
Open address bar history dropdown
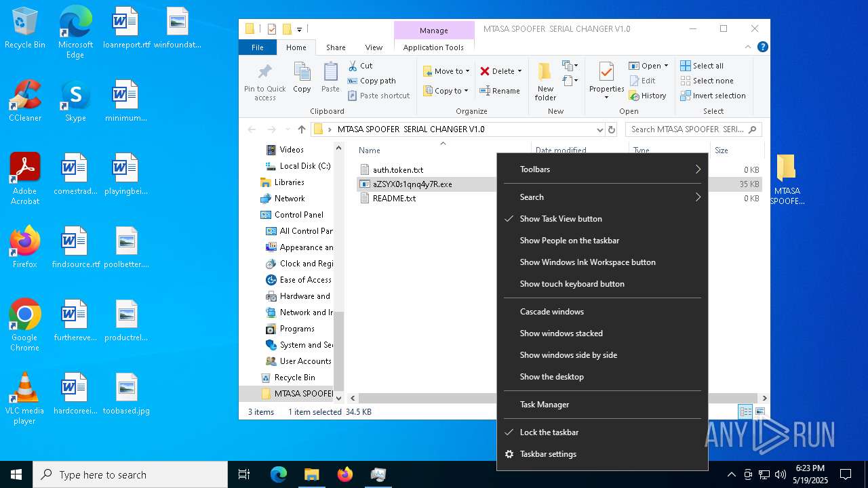pos(599,129)
